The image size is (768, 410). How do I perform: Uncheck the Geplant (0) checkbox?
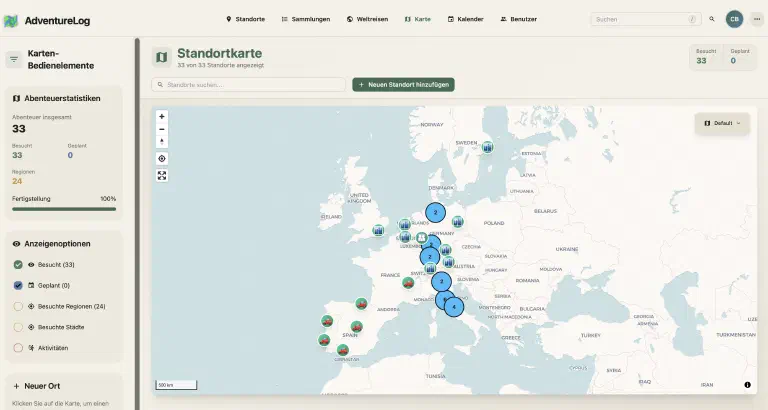(18, 285)
